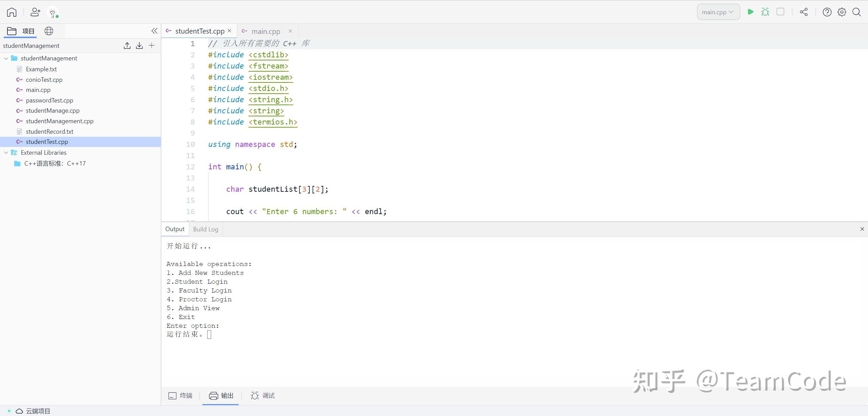
Task: Switch to the main.cpp editor tab
Action: click(x=265, y=31)
